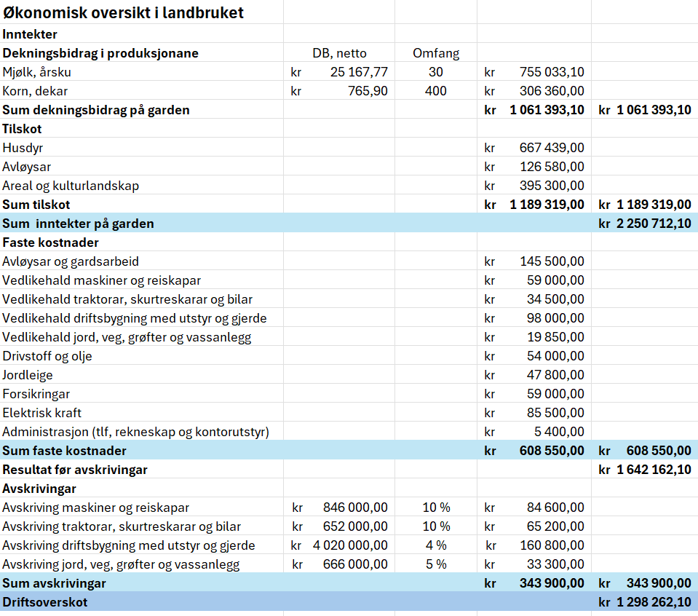
Task: Click the 10 % rate for Avskriving maskiner
Action: point(435,507)
